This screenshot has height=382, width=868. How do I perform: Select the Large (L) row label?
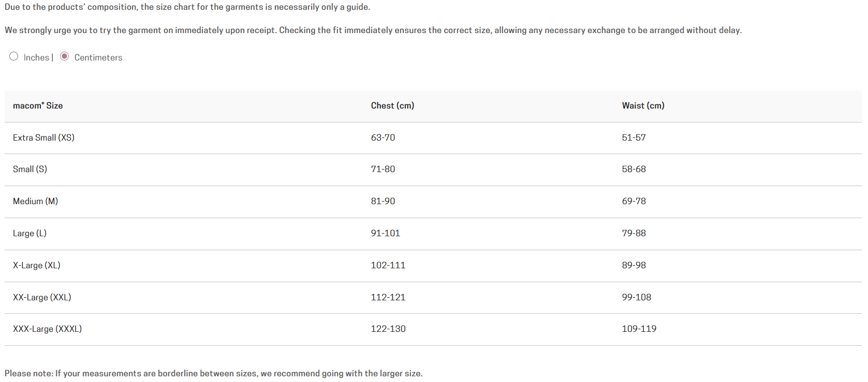(x=30, y=233)
